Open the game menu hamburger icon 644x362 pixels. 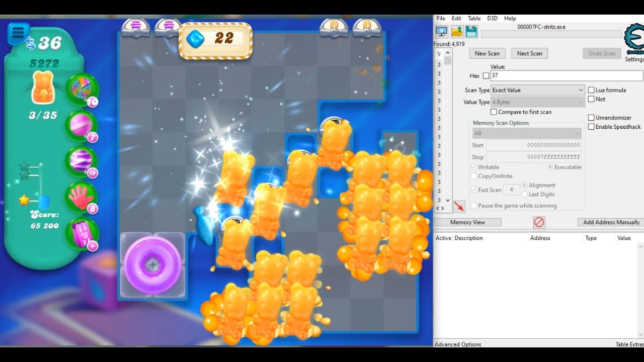tap(18, 33)
